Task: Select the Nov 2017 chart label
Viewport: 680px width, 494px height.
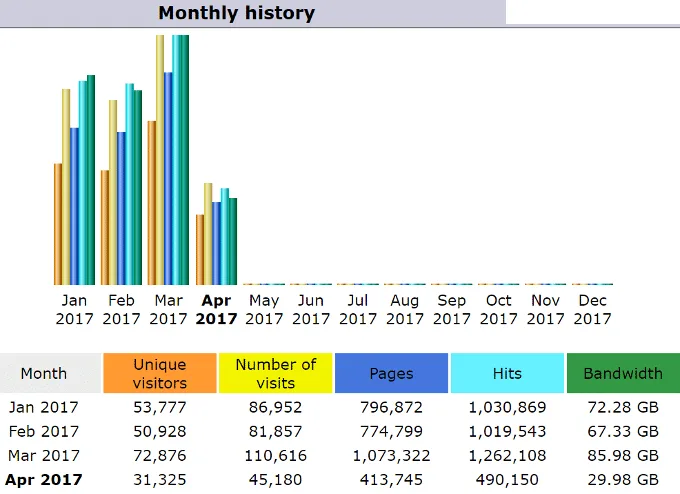Action: point(546,309)
